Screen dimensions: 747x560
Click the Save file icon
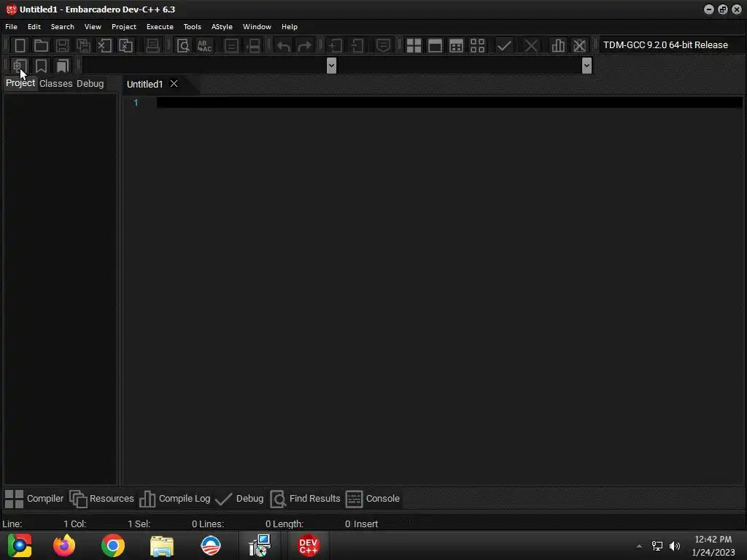(62, 46)
